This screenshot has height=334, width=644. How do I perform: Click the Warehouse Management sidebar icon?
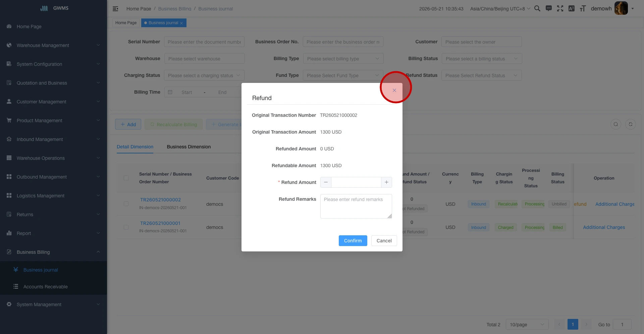[x=9, y=45]
